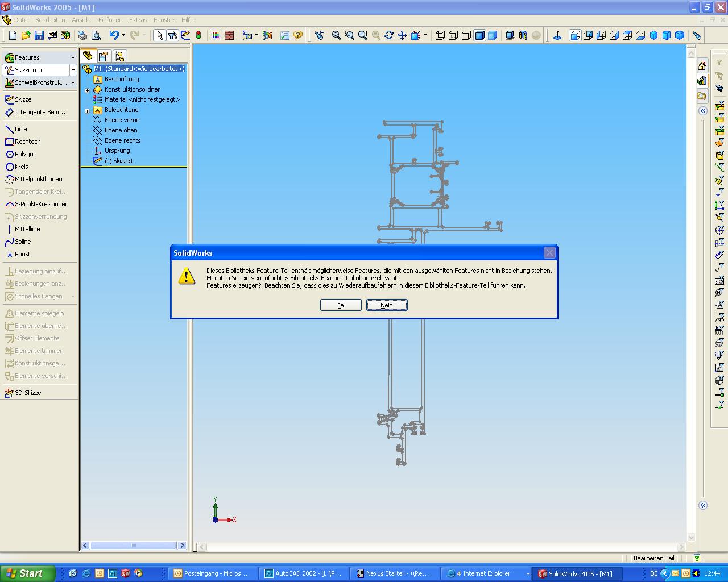Select Ebene oben in the tree

pos(115,130)
